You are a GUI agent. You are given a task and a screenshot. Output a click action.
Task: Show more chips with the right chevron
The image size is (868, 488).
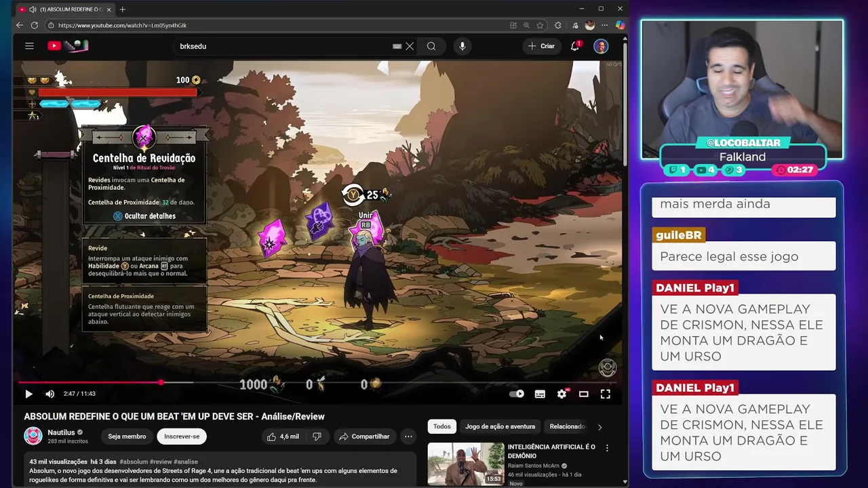(x=599, y=427)
